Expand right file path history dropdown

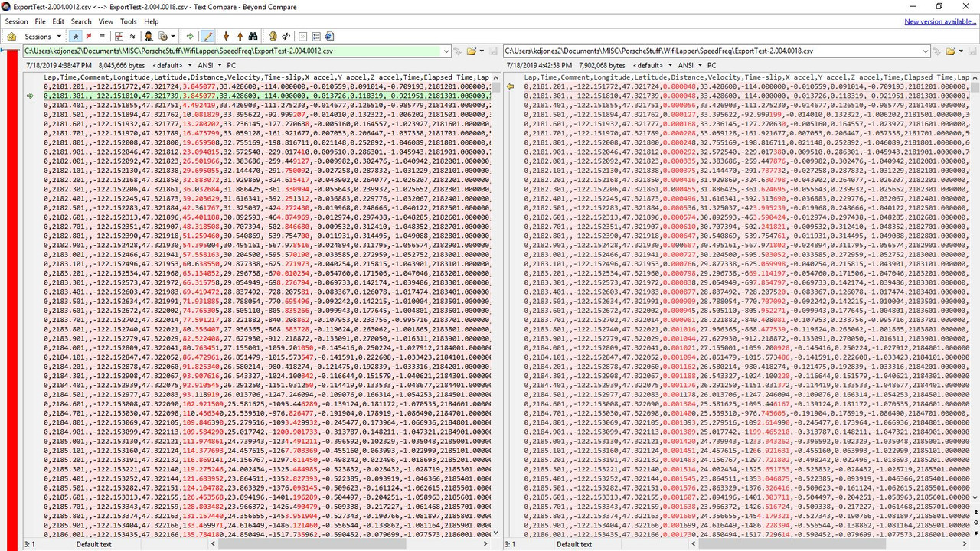926,51
